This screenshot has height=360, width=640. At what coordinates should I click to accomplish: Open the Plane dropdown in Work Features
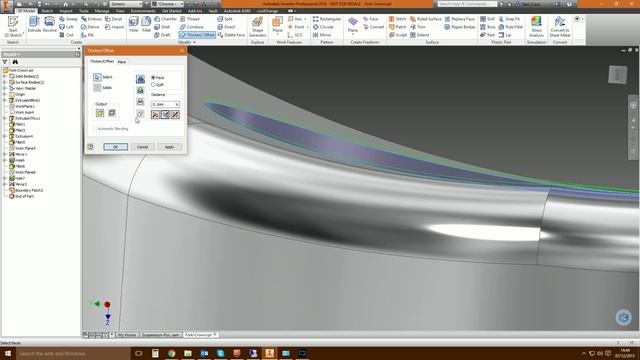coord(277,34)
